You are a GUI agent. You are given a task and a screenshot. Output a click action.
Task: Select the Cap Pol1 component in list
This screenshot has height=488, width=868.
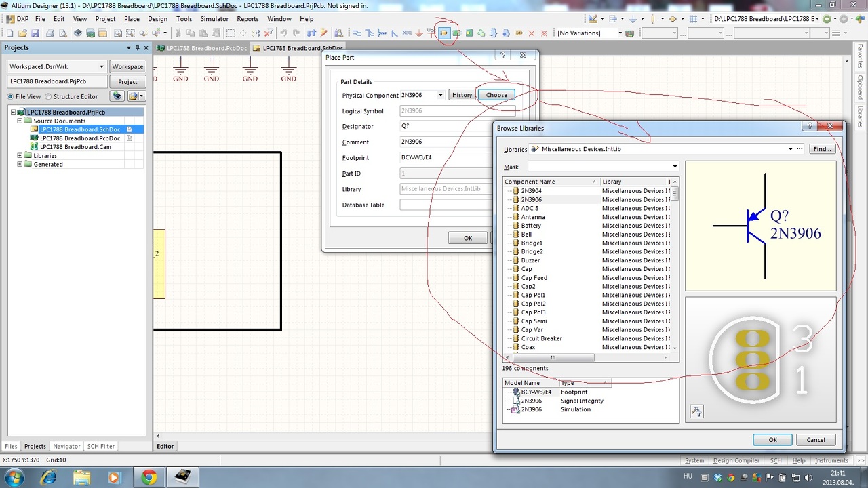tap(533, 295)
